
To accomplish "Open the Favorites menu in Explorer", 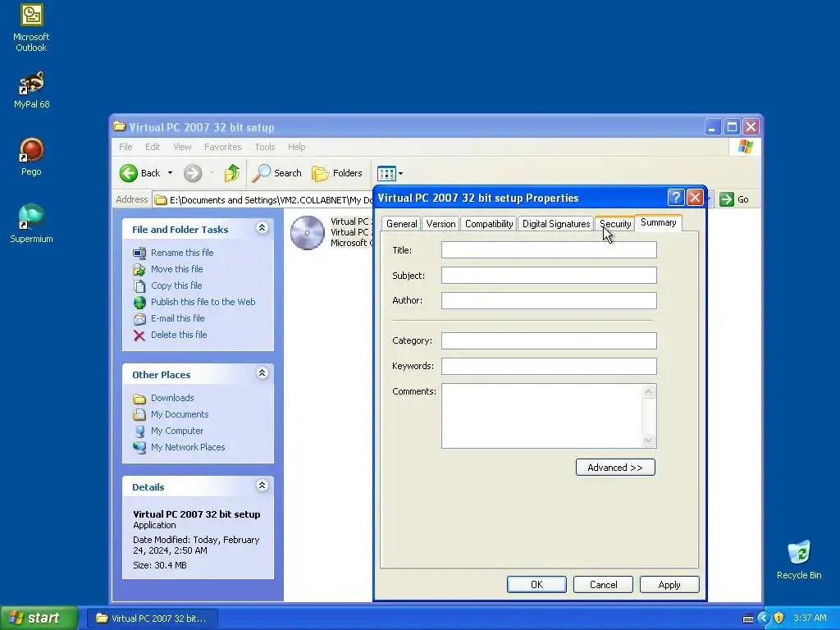I will tap(222, 147).
